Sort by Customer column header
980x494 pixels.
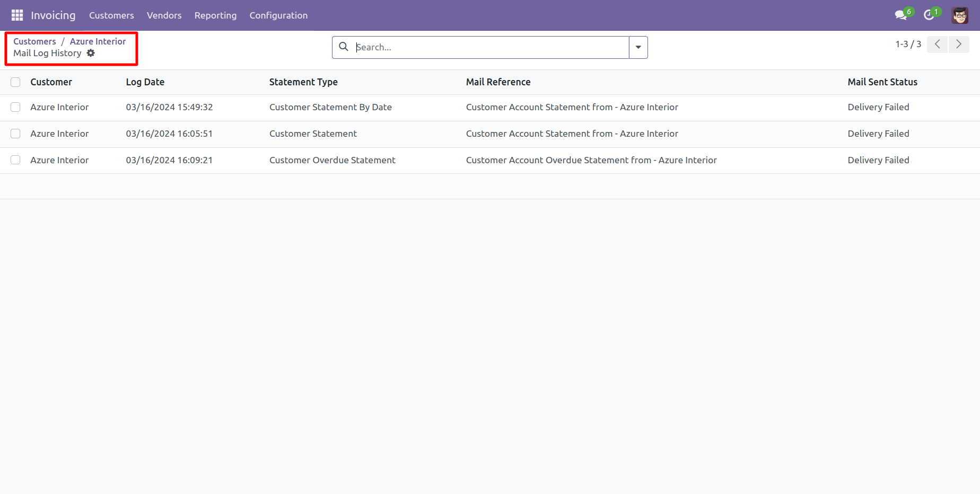pos(51,82)
